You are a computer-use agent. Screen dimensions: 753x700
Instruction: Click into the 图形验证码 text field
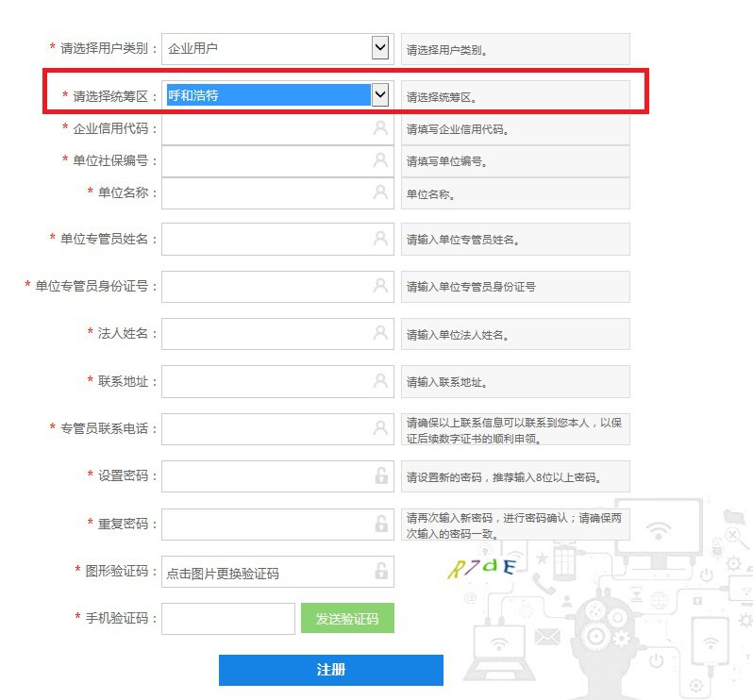tap(266, 572)
